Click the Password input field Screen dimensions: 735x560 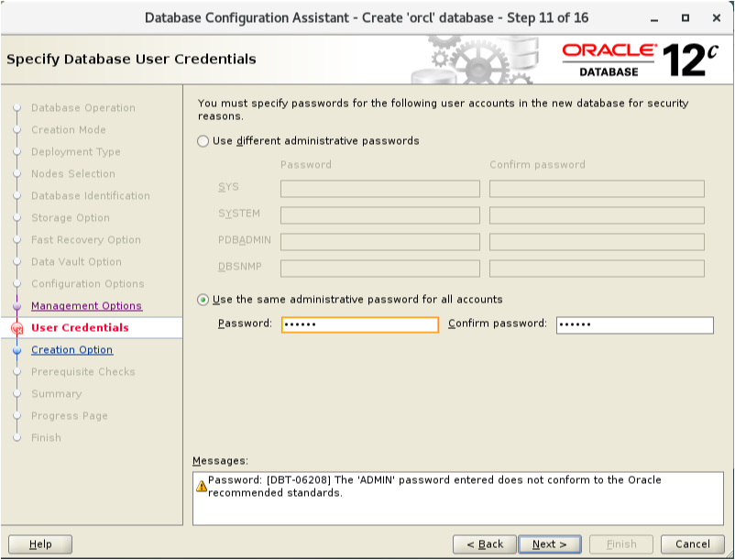[x=360, y=324]
